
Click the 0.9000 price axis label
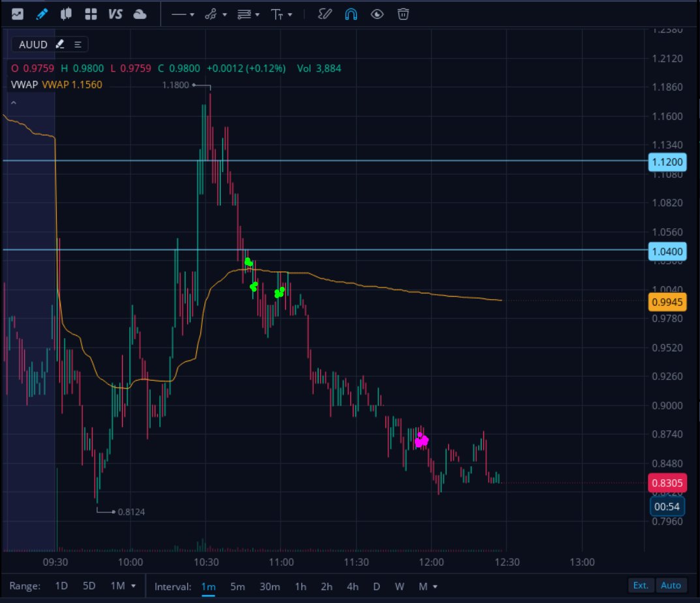667,406
